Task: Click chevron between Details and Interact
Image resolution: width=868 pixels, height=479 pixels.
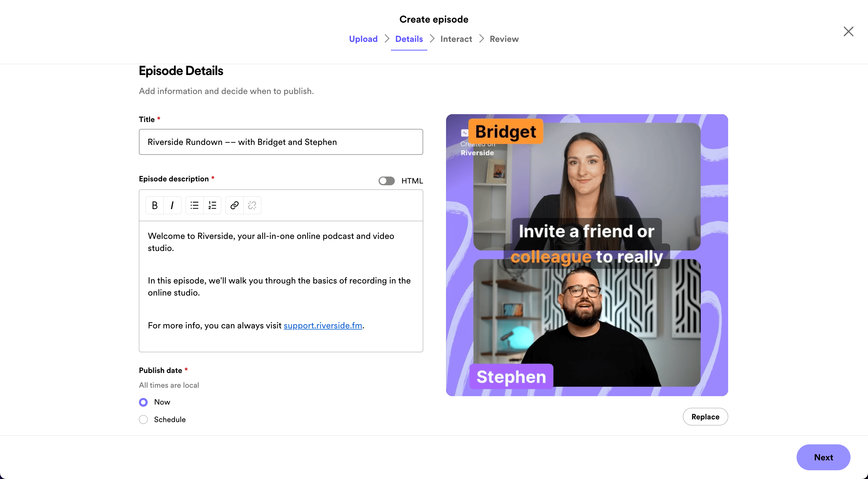Action: coord(432,39)
